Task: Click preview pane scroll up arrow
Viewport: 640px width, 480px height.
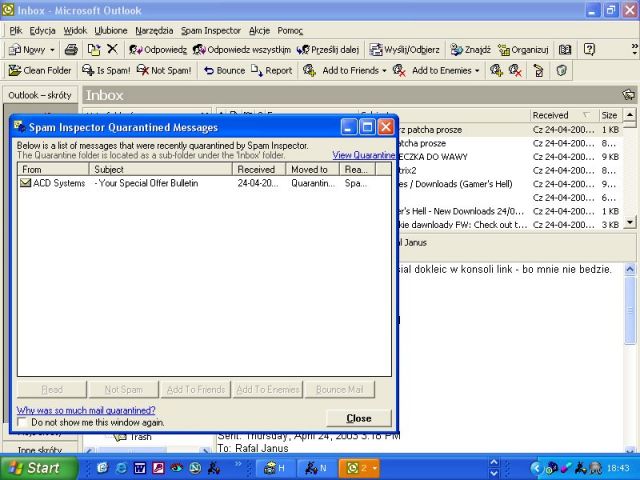Action: 630,269
